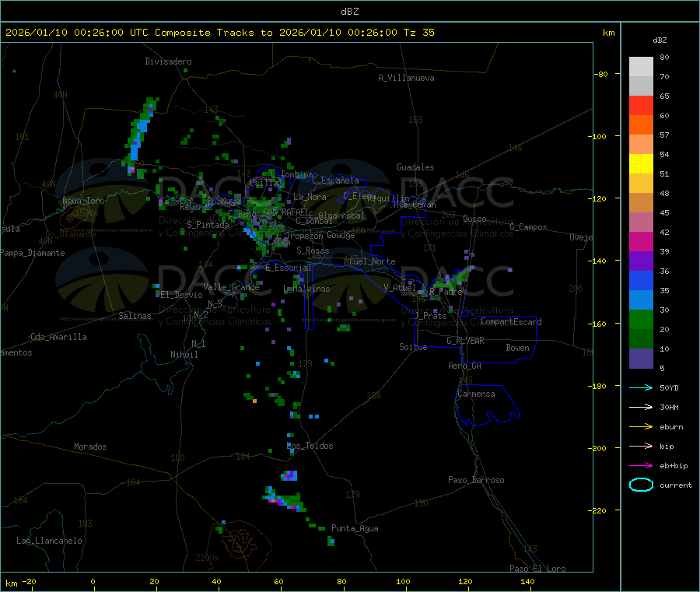Viewport: 700px width, 592px height.
Task: Click the radar echo cluster near Los_Toldos south
Action: point(289,475)
